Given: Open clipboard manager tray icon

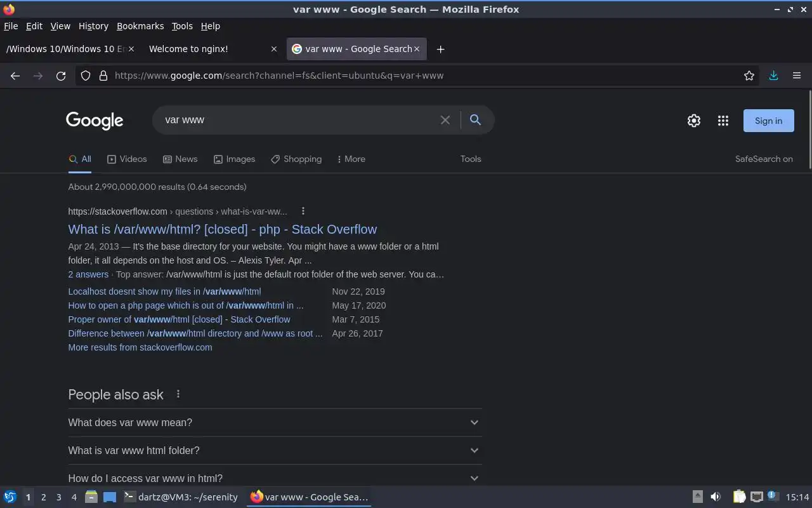Looking at the screenshot, I should (x=739, y=497).
